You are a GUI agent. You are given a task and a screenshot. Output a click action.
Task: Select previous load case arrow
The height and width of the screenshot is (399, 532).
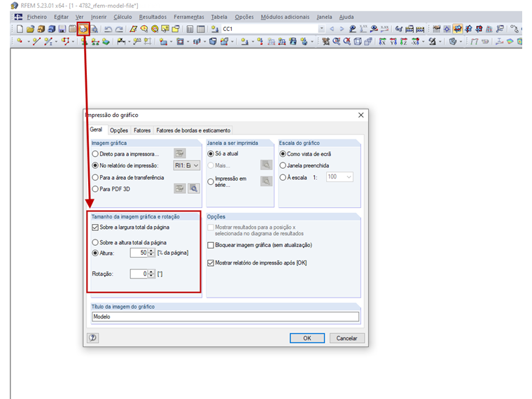(332, 29)
